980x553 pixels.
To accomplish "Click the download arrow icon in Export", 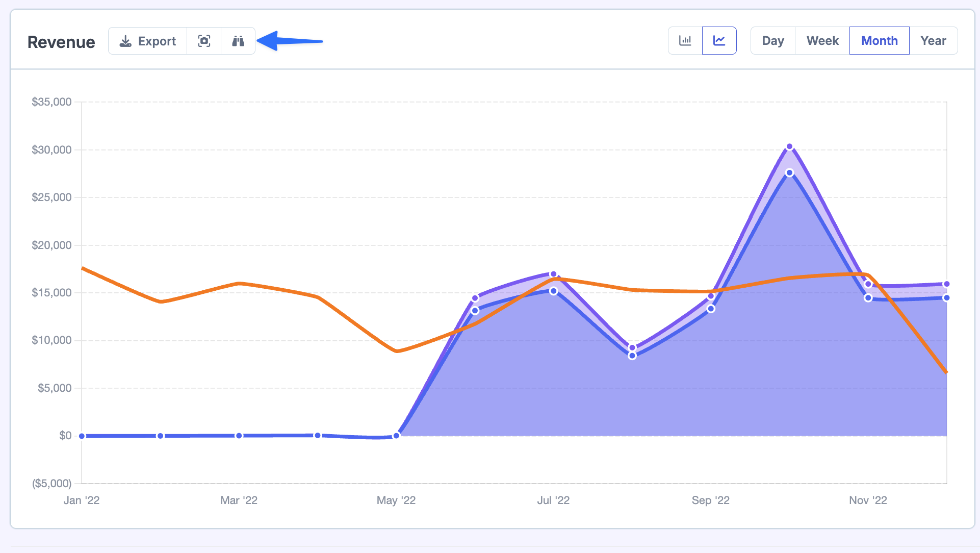I will point(125,41).
